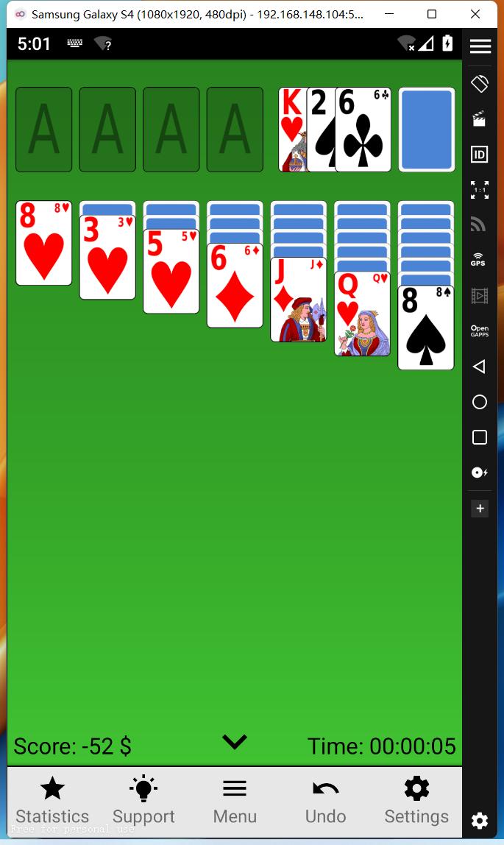Select the 8 of hearts card

[43, 242]
